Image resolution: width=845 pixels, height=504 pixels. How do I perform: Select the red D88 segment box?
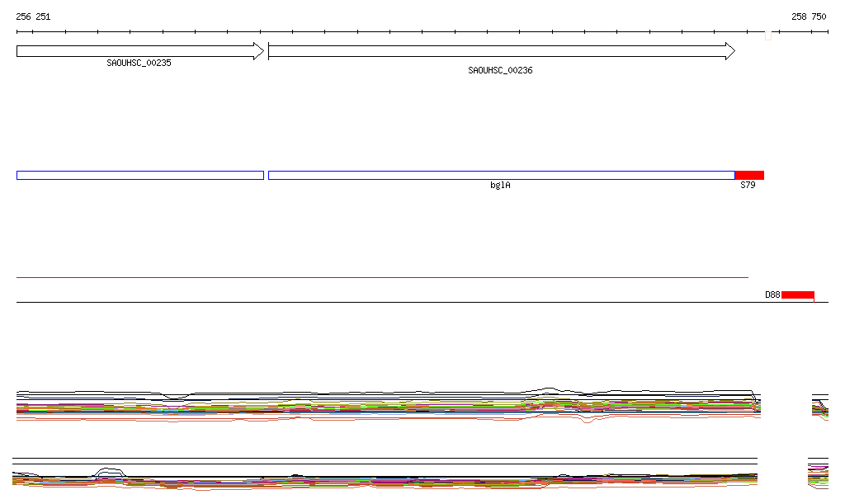[797, 294]
